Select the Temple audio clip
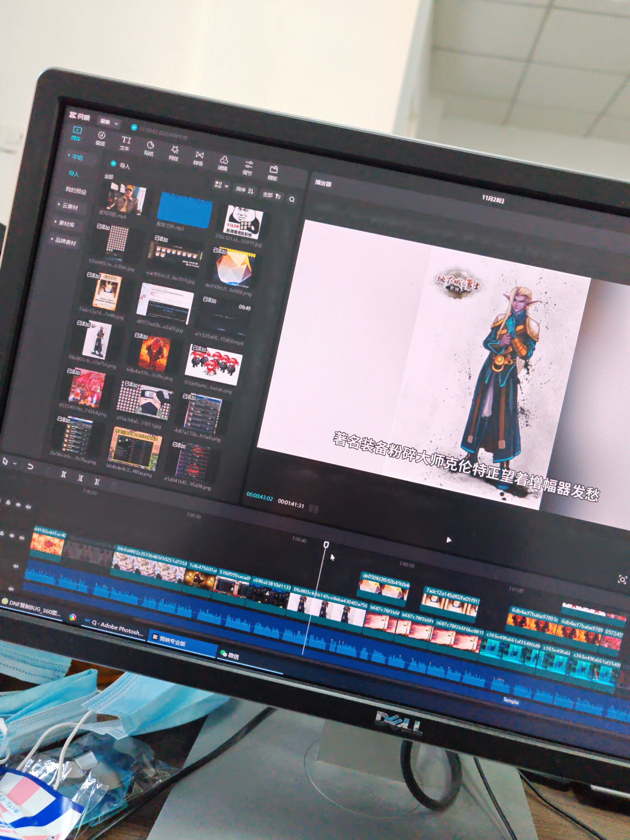The width and height of the screenshot is (630, 840). coord(511,701)
